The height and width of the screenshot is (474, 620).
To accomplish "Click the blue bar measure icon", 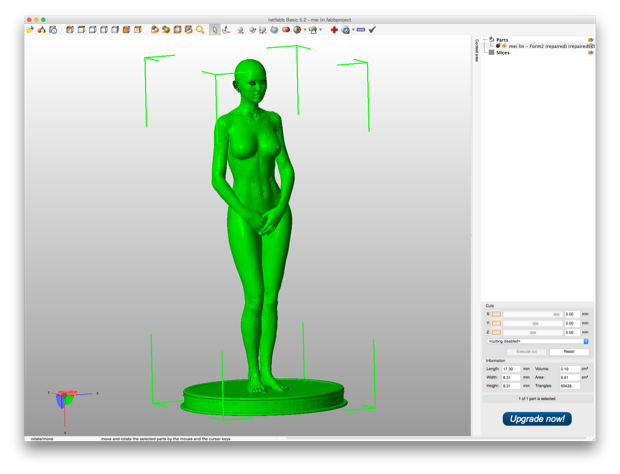I will coord(361,30).
